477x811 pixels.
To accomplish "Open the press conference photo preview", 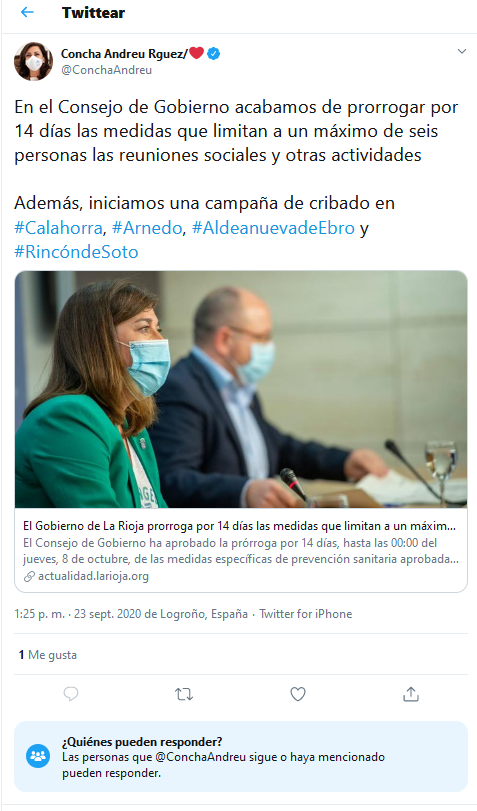I will 241,389.
